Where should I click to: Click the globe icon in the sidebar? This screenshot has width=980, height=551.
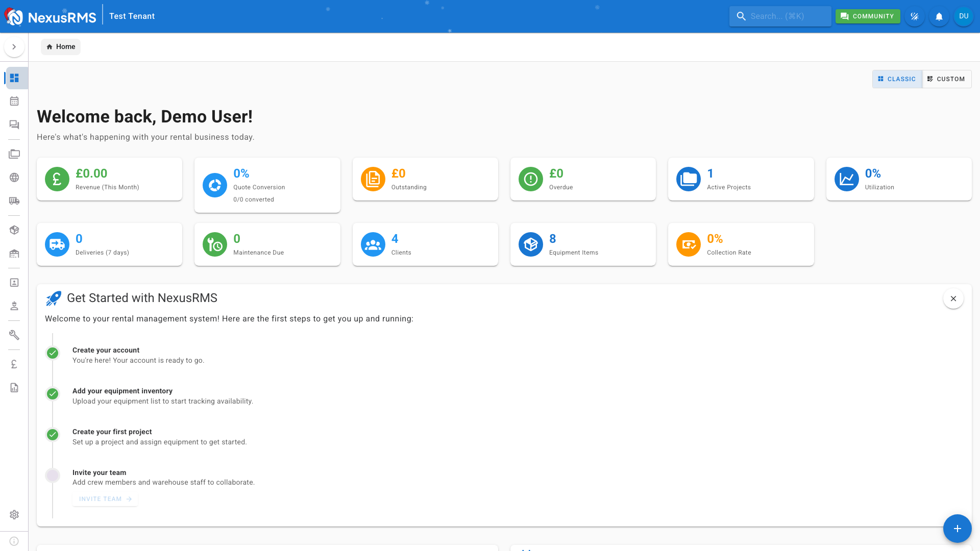14,178
